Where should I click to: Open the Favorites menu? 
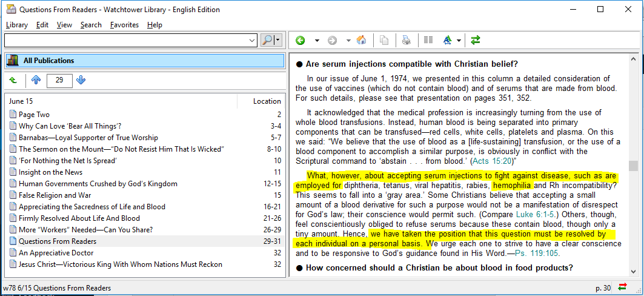124,25
